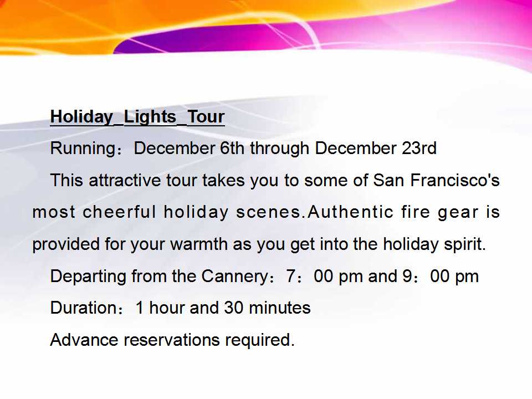532x399 pixels.
Task: Click the words most cheerful holiday scenes
Action: tap(167, 212)
